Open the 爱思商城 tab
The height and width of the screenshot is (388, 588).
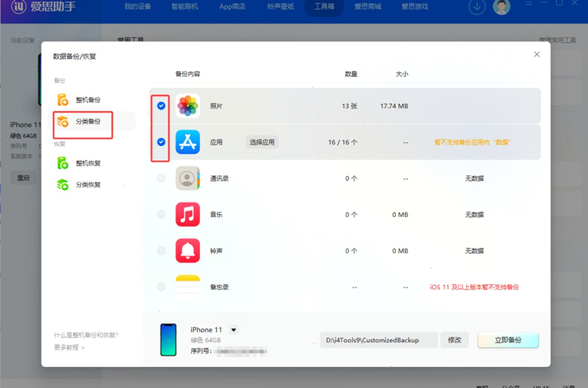(x=368, y=7)
